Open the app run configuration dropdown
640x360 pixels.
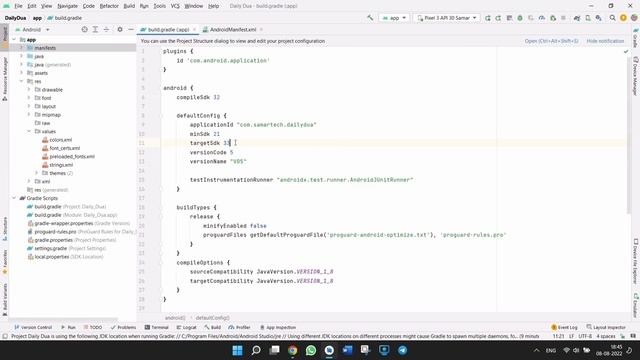[x=394, y=18]
